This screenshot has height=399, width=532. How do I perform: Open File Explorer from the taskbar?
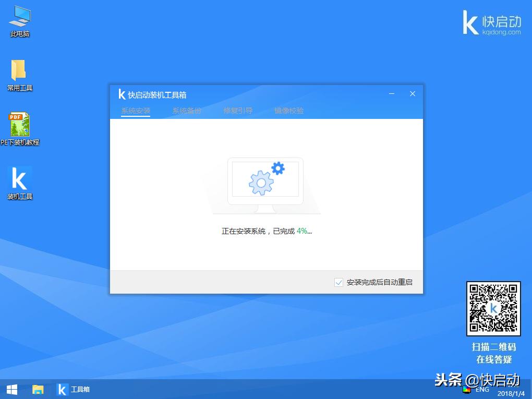click(37, 389)
